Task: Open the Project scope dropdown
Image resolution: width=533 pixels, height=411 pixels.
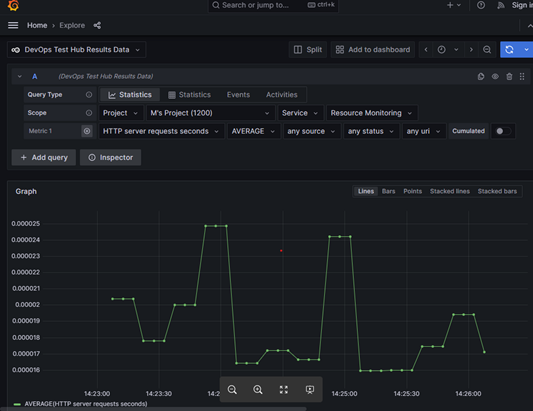Action: 120,113
